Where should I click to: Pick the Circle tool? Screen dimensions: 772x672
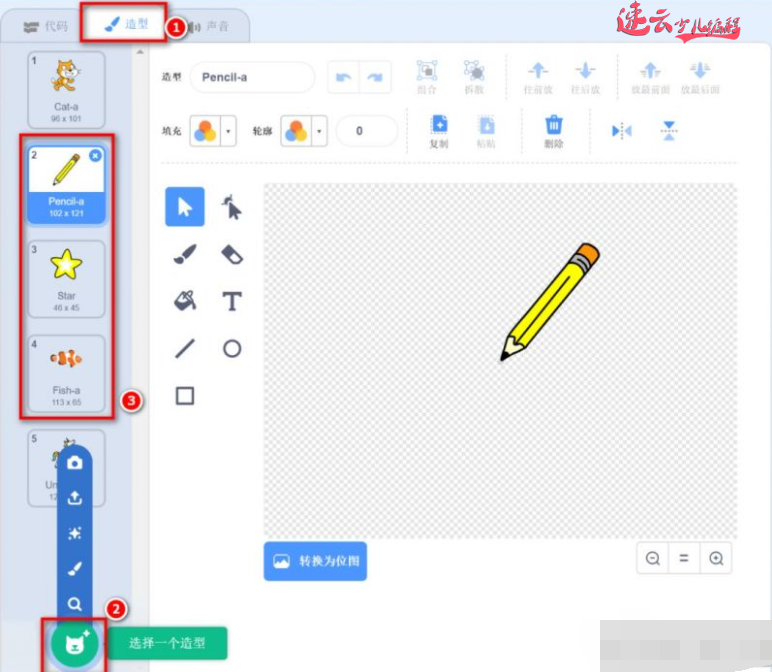click(232, 348)
